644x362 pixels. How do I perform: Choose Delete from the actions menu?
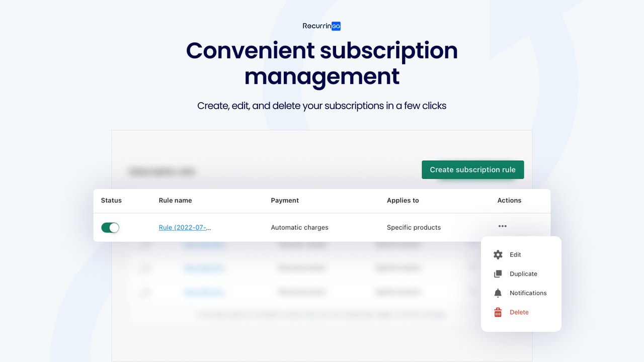tap(519, 312)
